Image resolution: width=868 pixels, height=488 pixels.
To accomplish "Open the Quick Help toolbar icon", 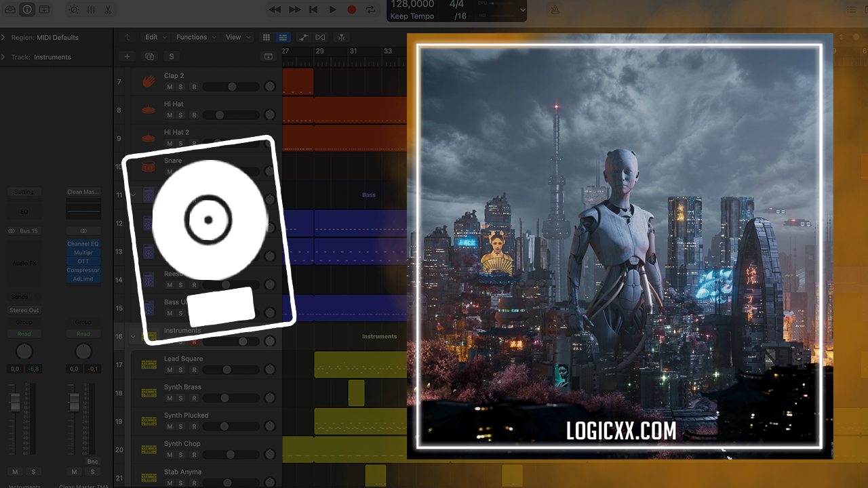I will coord(44,9).
